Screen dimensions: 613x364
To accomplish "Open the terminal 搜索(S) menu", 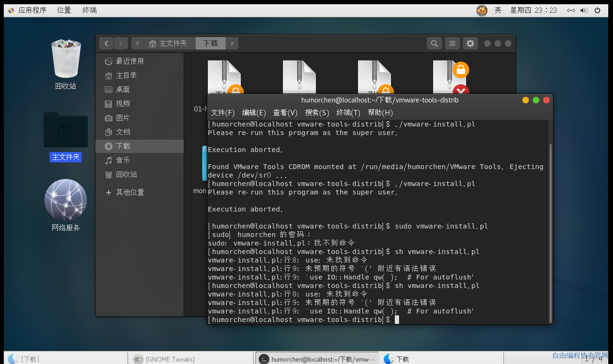I will pyautogui.click(x=317, y=112).
